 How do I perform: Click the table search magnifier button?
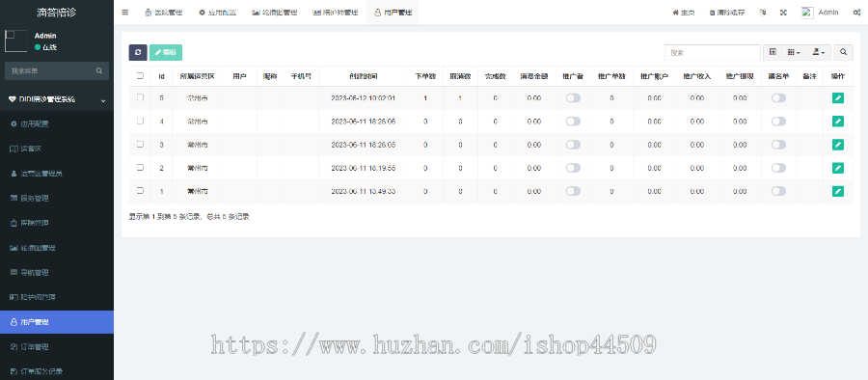(843, 52)
